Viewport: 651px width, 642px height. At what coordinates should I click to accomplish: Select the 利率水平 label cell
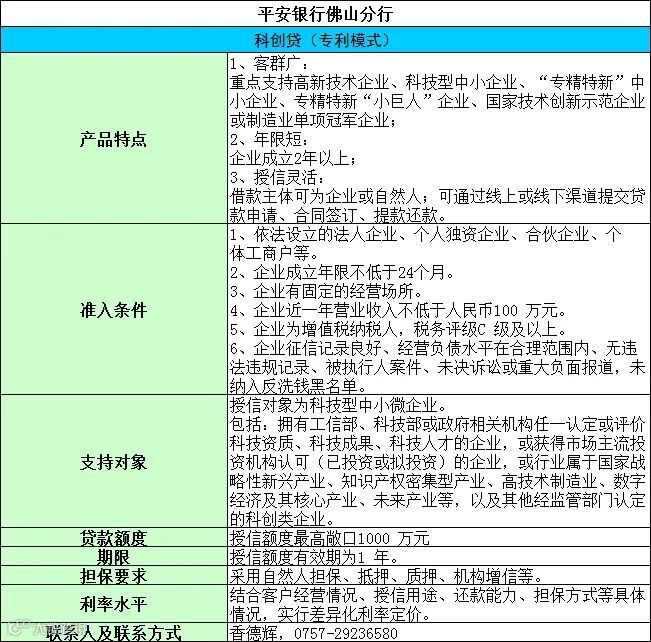(x=114, y=604)
